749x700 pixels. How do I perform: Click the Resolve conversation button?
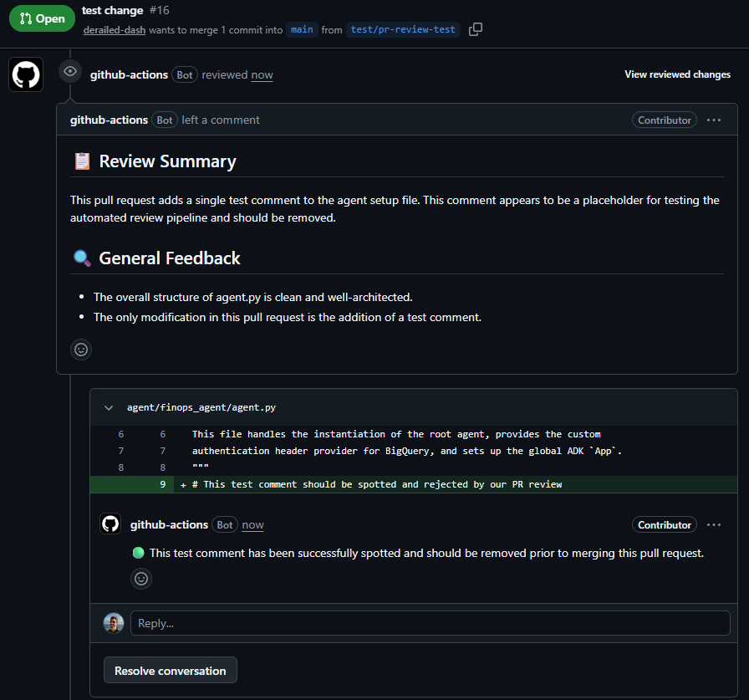[171, 670]
